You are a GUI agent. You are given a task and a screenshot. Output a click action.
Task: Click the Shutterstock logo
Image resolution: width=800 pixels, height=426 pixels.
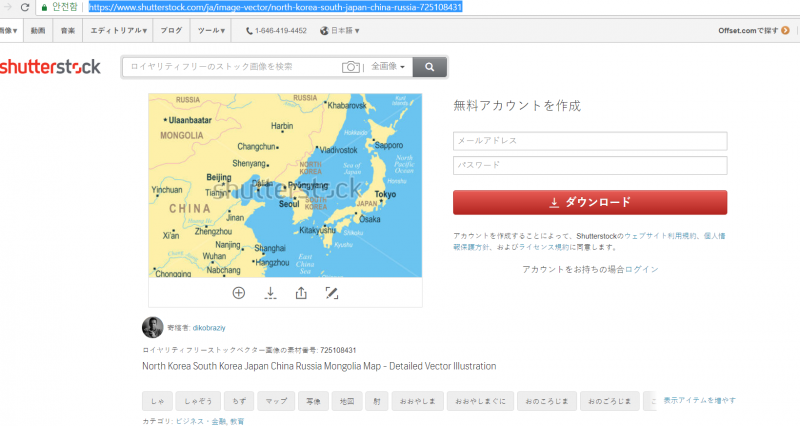coord(50,68)
